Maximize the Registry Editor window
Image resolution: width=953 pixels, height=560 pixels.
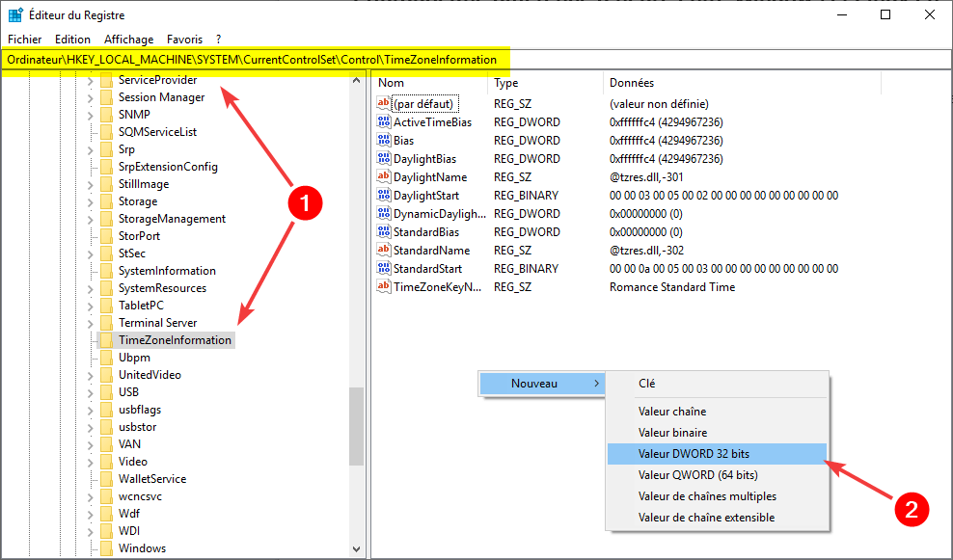pyautogui.click(x=885, y=15)
